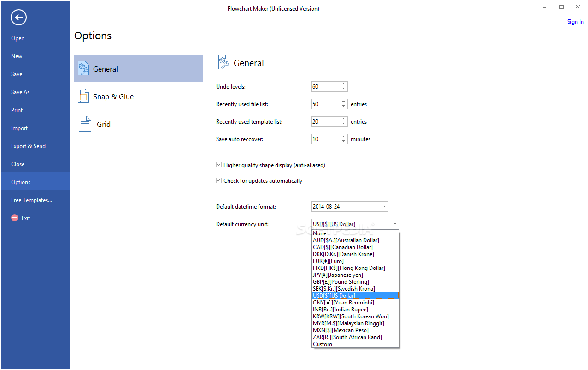Image resolution: width=588 pixels, height=370 pixels.
Task: Increase recently used file list count
Action: (x=344, y=101)
